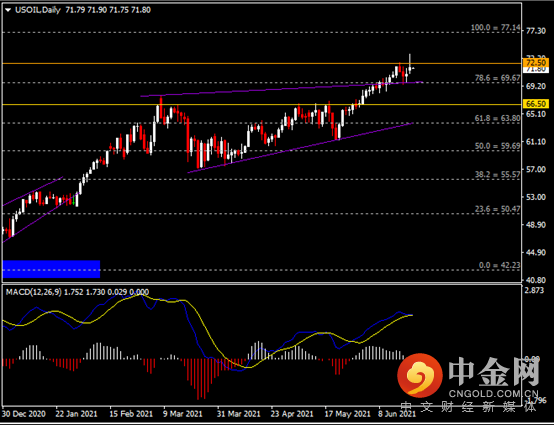Select the USOIL,Daily chart title text

(38, 10)
